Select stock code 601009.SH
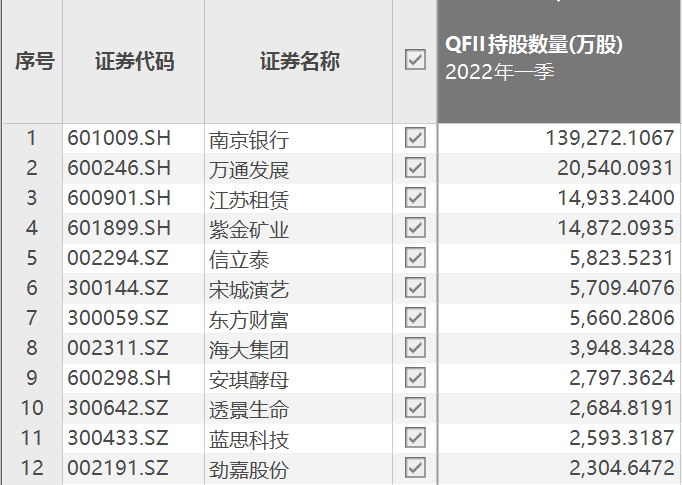 click(119, 138)
